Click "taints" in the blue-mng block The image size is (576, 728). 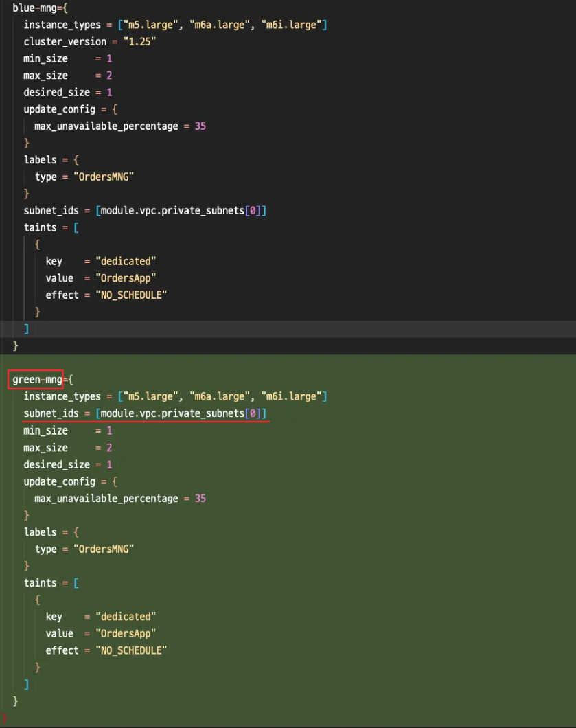(41, 227)
